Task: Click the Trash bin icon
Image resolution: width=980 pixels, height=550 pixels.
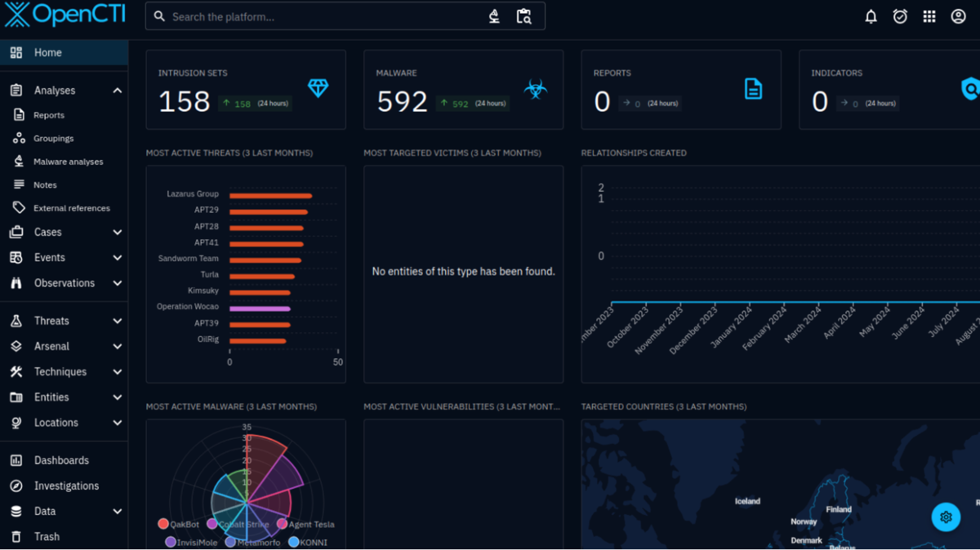Action: click(16, 537)
